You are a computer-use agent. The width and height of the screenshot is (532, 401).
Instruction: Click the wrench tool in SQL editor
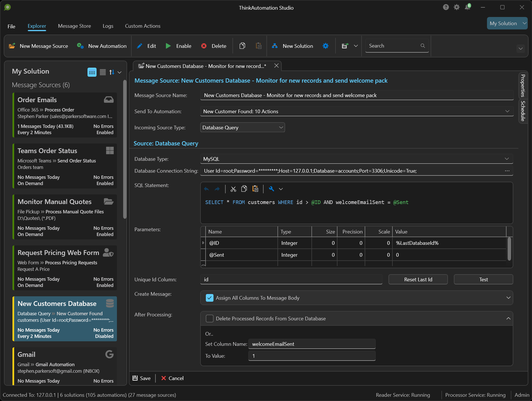click(x=272, y=189)
